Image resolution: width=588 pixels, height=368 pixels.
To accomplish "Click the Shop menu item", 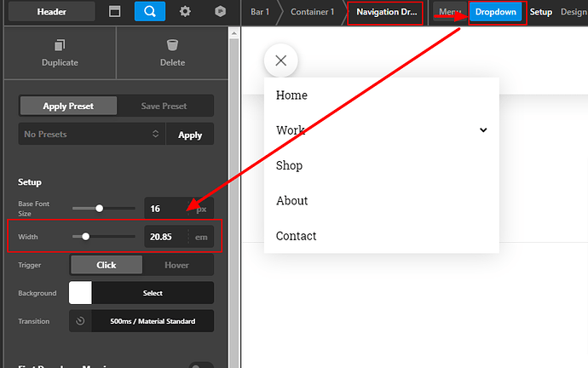I will 289,165.
